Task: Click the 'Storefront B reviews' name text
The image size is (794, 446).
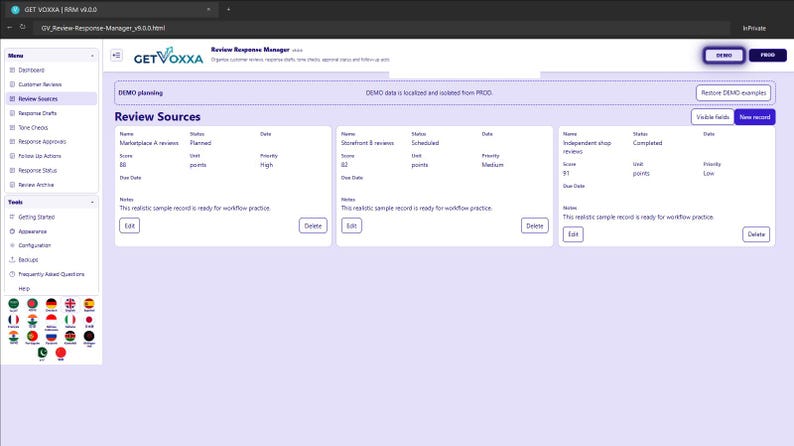Action: click(367, 143)
